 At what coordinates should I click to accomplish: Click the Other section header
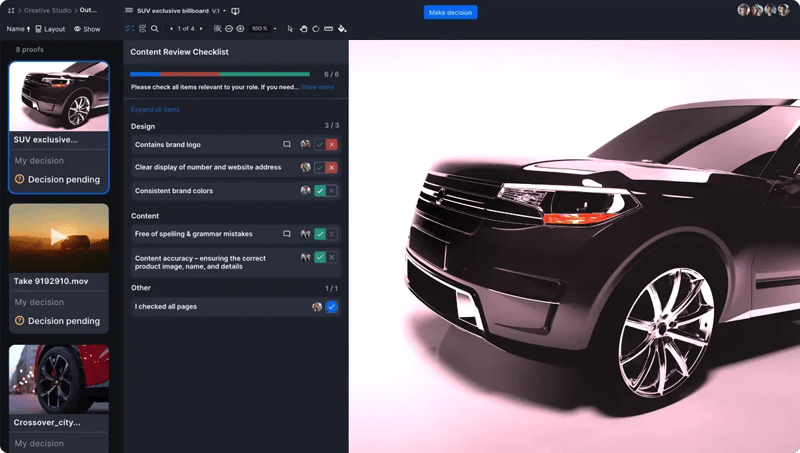pyautogui.click(x=141, y=288)
